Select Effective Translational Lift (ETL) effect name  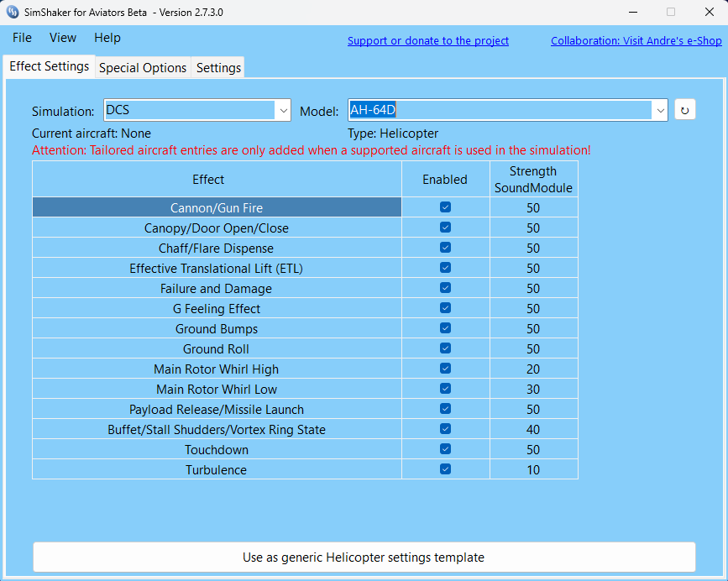[x=217, y=268]
